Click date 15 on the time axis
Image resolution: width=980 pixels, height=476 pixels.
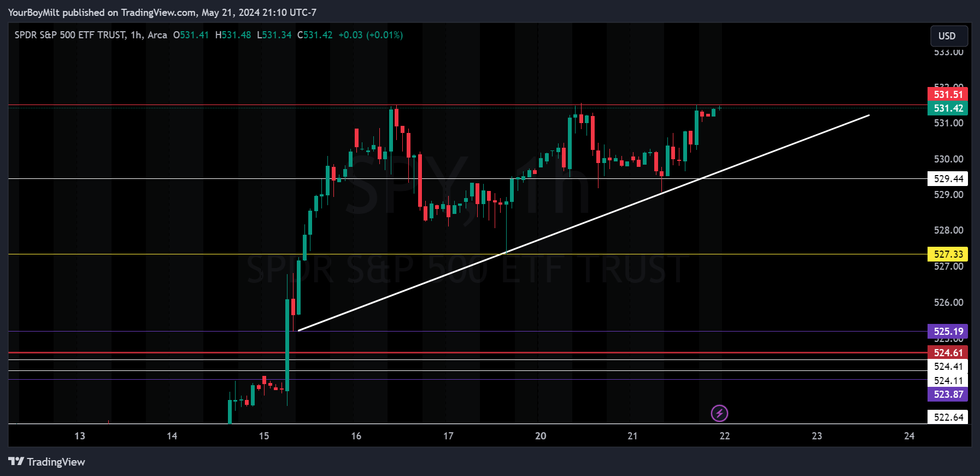(x=264, y=436)
